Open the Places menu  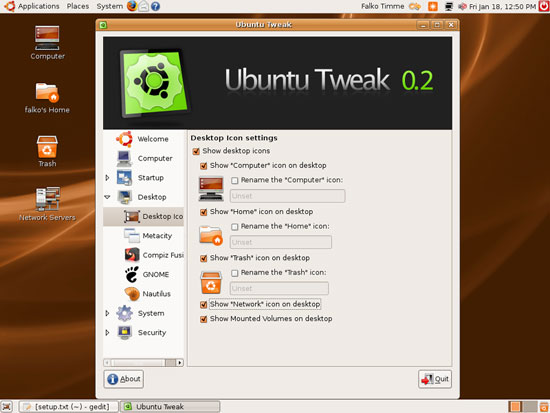pos(78,6)
